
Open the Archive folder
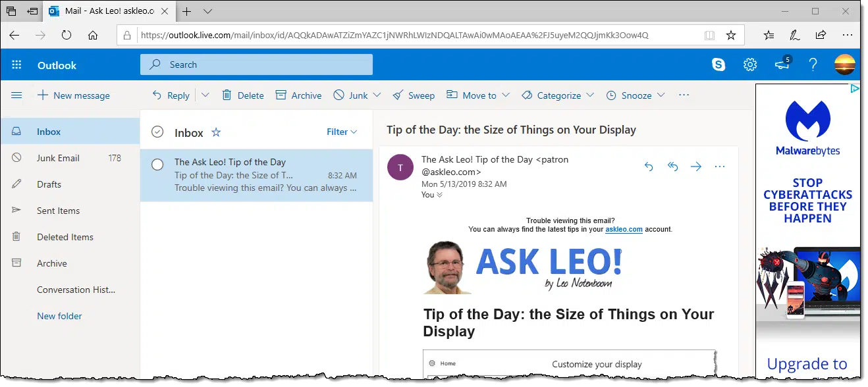point(70,263)
